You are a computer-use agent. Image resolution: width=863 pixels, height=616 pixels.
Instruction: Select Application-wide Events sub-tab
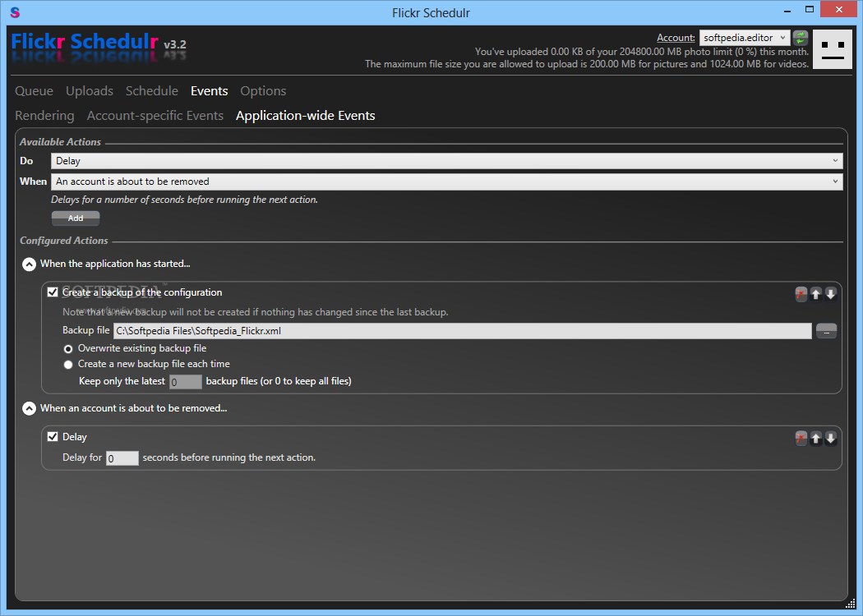306,116
